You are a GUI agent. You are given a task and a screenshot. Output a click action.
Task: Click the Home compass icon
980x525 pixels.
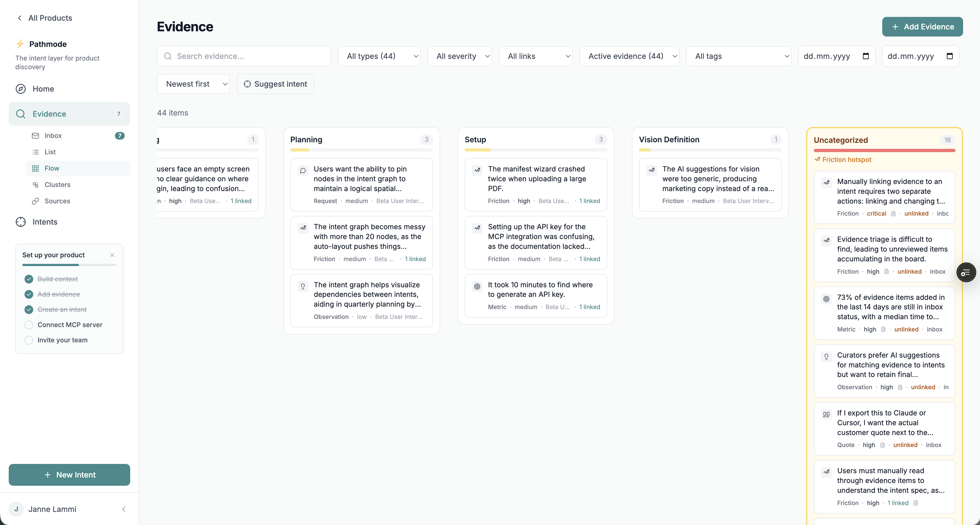point(20,89)
